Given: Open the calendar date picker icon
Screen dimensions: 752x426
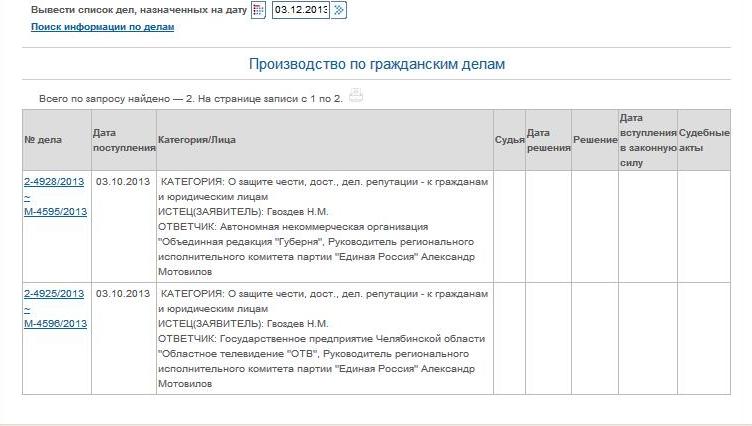Looking at the screenshot, I should click(x=258, y=10).
